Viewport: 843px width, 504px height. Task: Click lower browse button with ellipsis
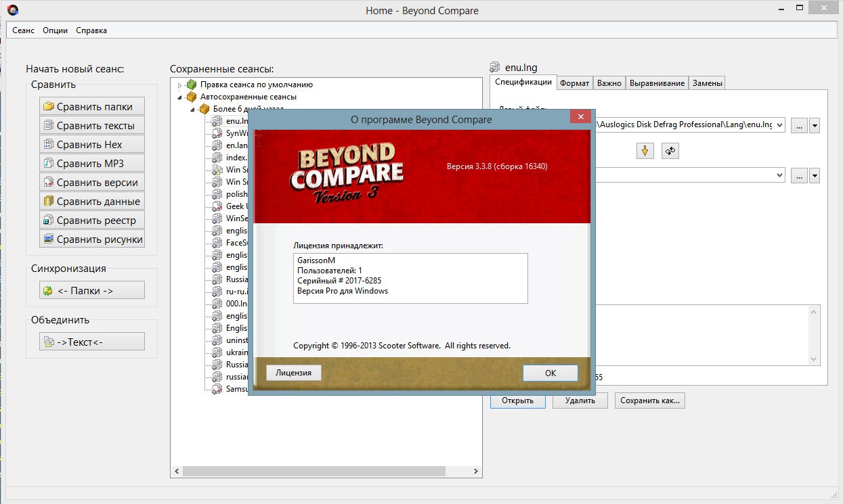(799, 175)
